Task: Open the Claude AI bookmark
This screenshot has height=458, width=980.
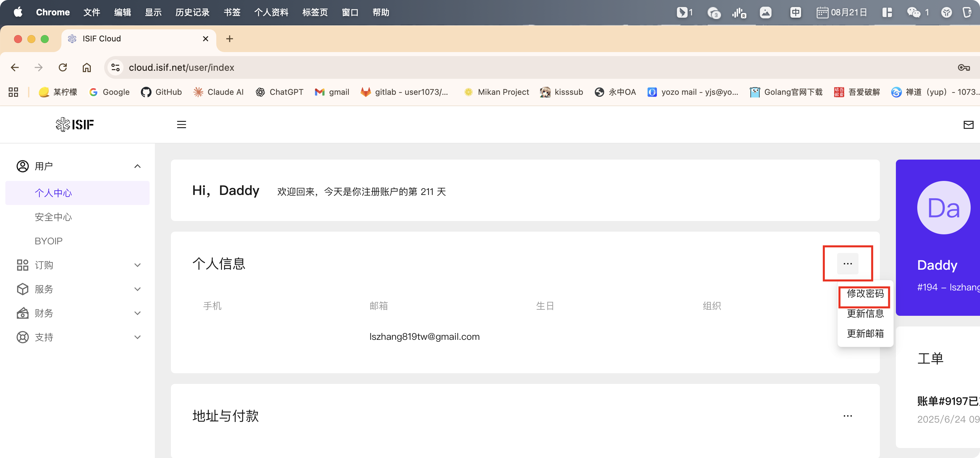Action: (218, 92)
